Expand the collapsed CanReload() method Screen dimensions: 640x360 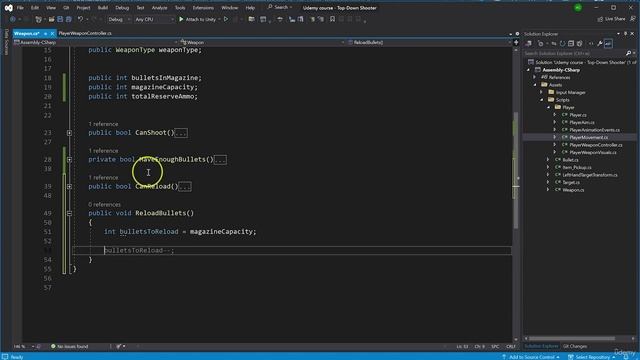69,187
